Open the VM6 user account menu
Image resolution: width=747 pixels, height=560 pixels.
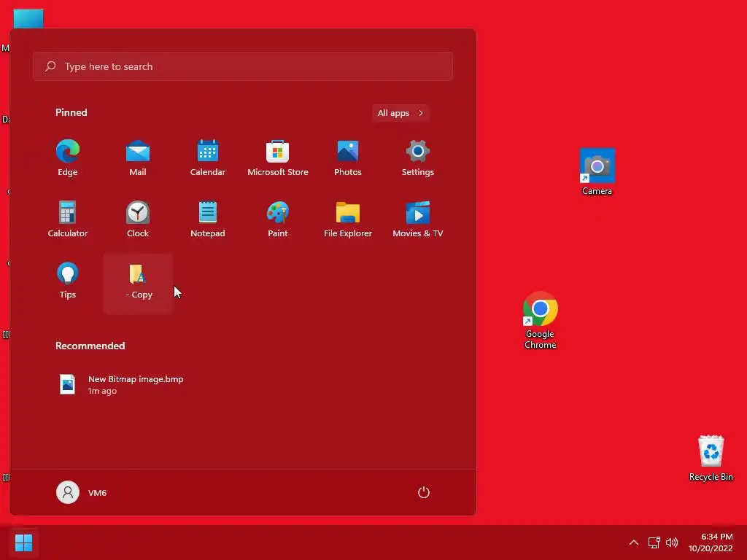(82, 492)
